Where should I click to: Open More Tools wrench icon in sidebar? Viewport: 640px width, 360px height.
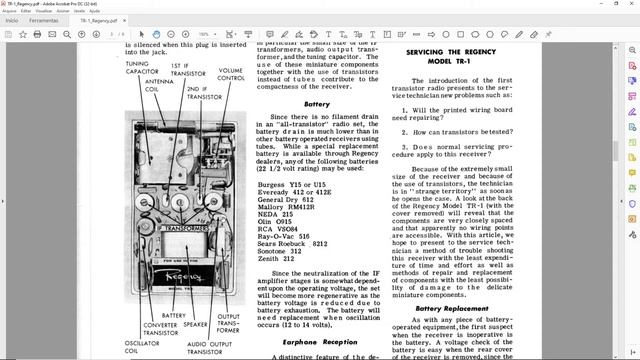(632, 235)
